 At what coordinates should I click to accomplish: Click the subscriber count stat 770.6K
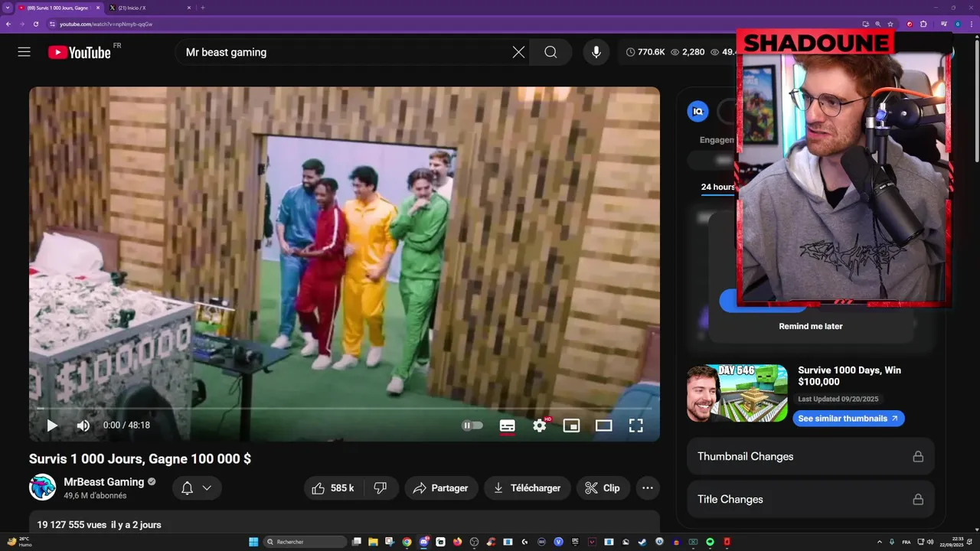[x=645, y=52]
